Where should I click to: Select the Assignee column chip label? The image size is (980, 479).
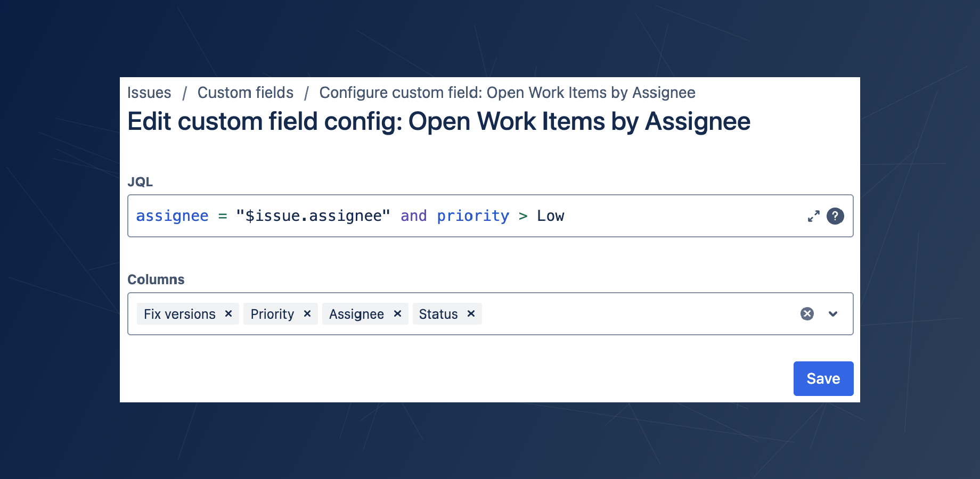(356, 314)
